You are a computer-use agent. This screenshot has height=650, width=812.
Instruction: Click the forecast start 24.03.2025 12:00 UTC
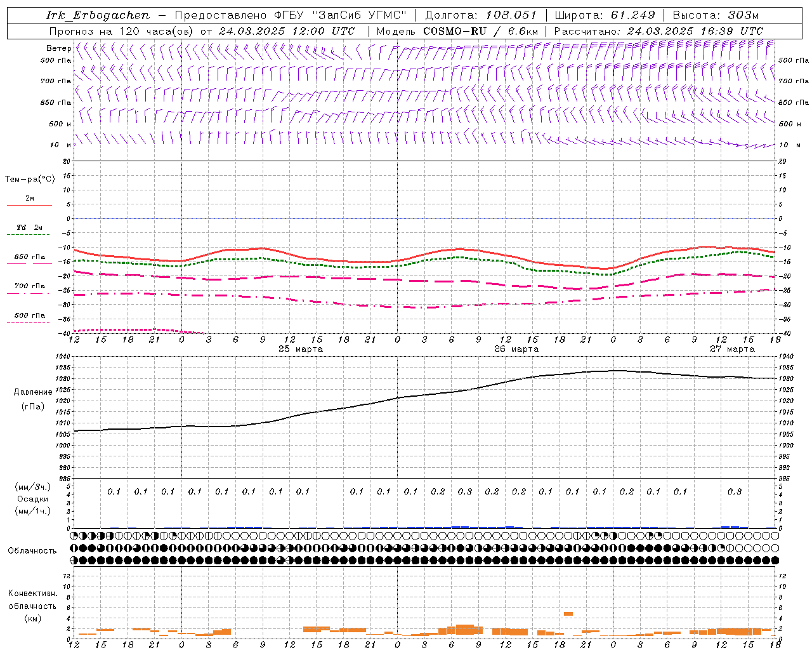tap(286, 31)
